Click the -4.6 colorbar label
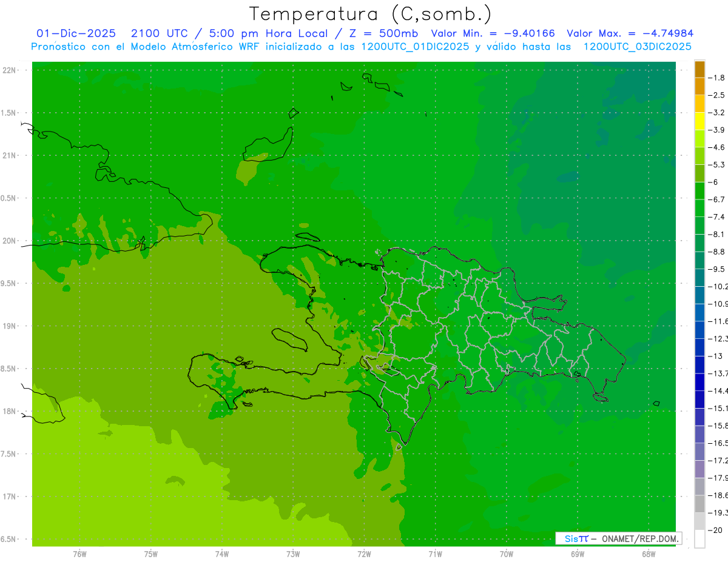Viewport: 728px width, 562px height. point(716,147)
